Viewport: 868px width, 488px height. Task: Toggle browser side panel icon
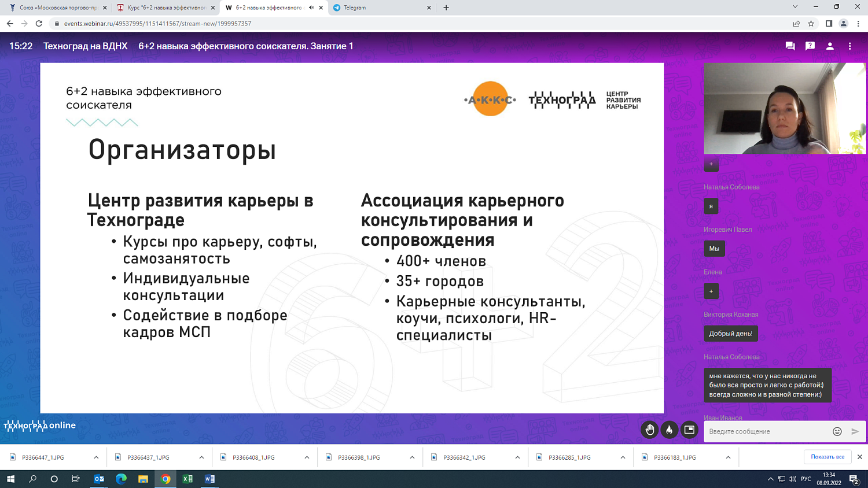(829, 24)
